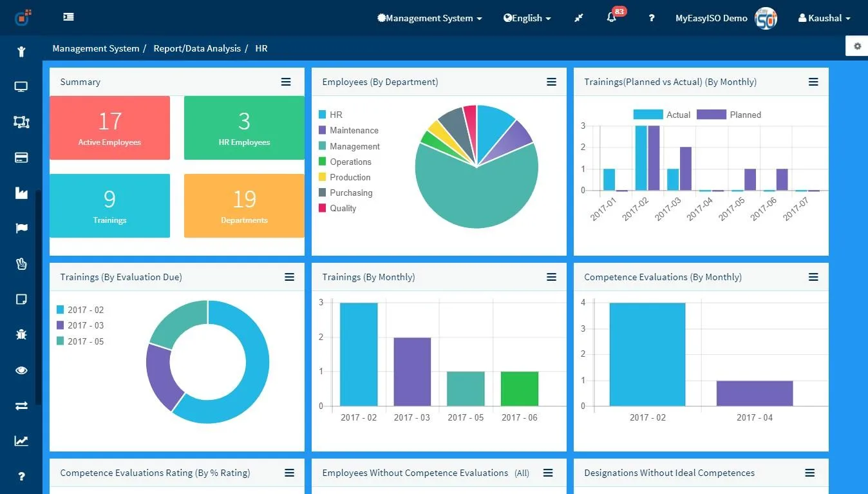The width and height of the screenshot is (868, 494).
Task: Open the sticky note icon in sidebar
Action: [21, 299]
